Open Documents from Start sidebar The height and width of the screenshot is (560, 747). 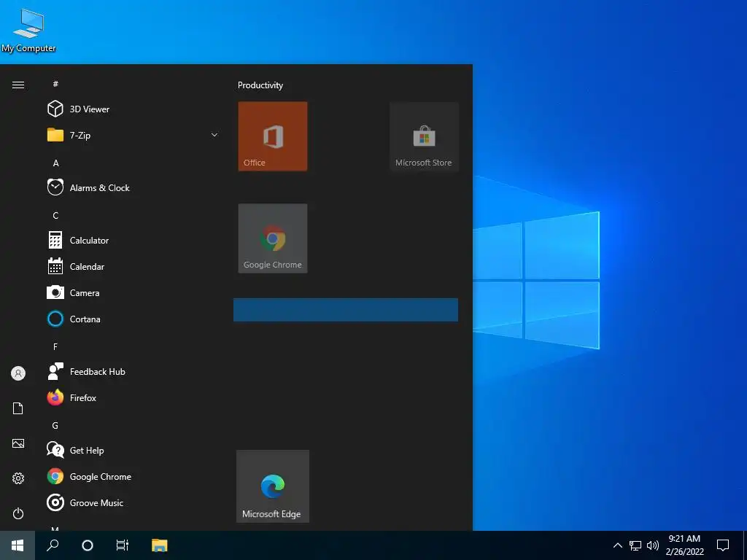(18, 408)
